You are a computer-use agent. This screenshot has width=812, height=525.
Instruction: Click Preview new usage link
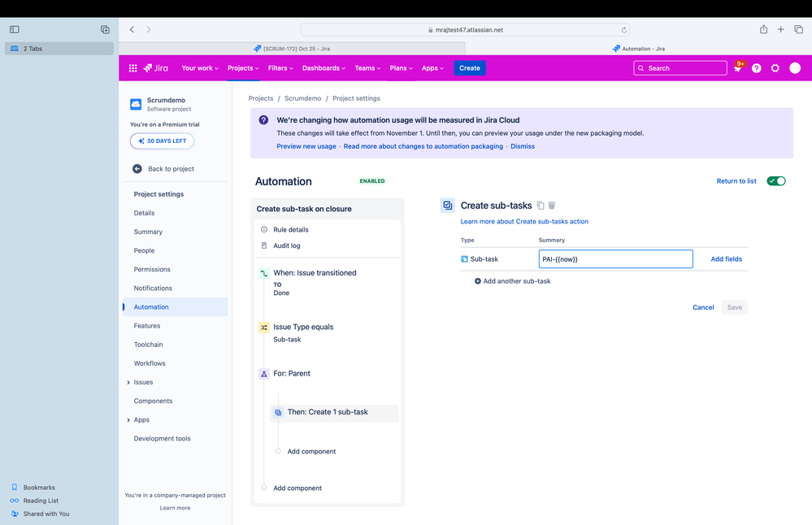click(306, 146)
